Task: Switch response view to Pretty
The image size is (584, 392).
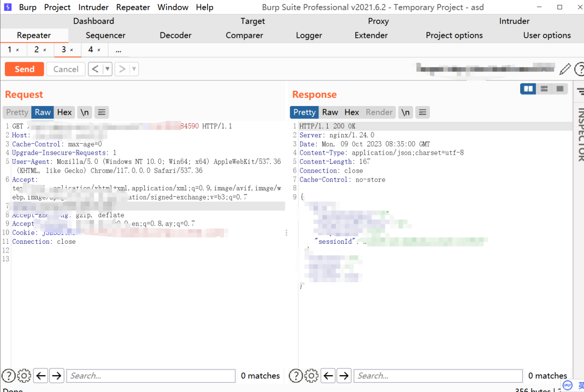Action: [304, 112]
